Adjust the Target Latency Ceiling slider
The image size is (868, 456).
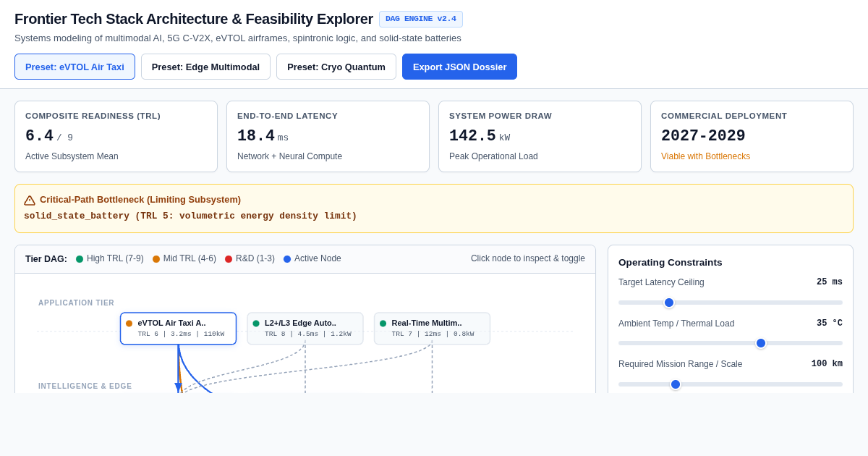(731, 303)
